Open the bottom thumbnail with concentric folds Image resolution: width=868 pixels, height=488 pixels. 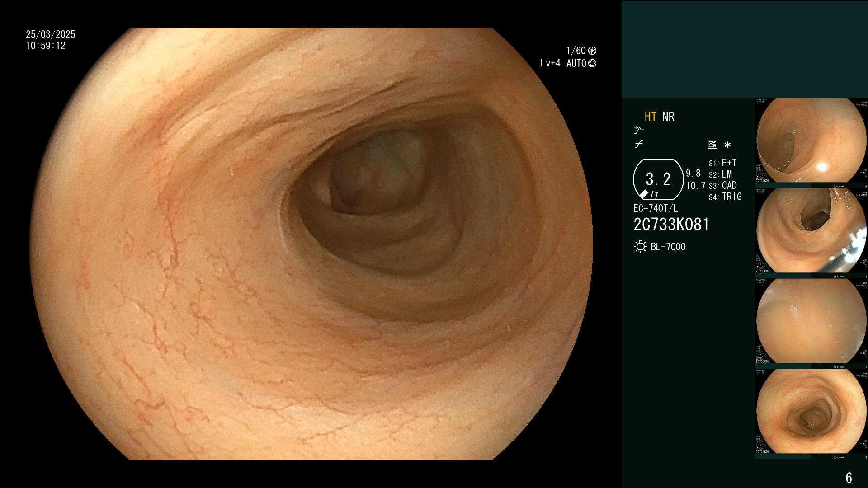tap(811, 412)
